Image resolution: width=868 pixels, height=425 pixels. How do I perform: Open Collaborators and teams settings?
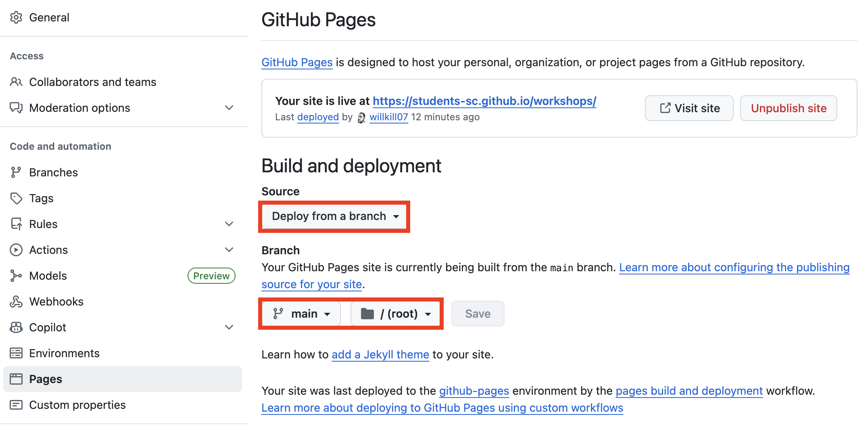[x=92, y=82]
